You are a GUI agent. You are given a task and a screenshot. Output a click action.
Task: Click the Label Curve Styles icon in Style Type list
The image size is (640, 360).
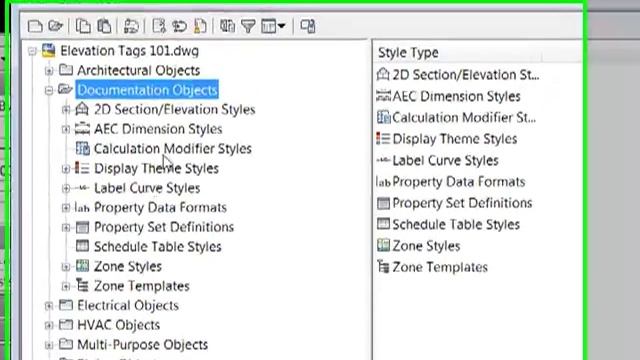pyautogui.click(x=383, y=160)
